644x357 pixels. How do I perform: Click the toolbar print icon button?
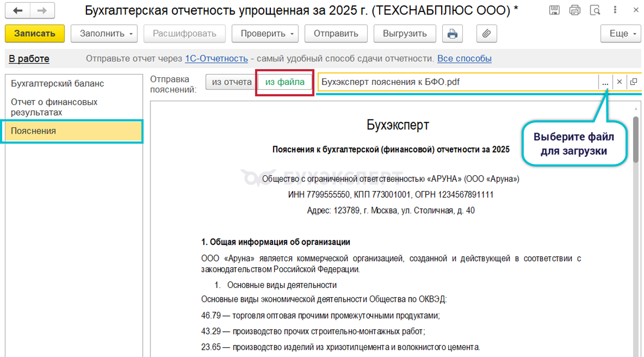[x=452, y=34]
